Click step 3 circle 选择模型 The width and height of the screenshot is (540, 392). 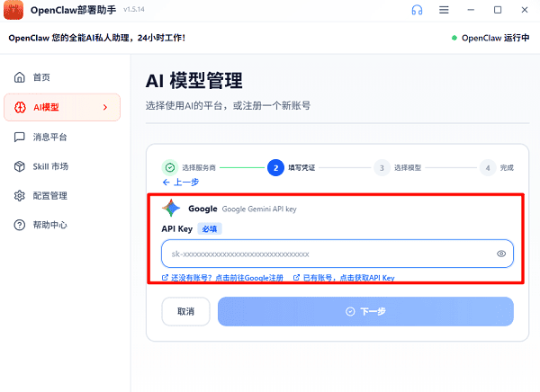[382, 167]
